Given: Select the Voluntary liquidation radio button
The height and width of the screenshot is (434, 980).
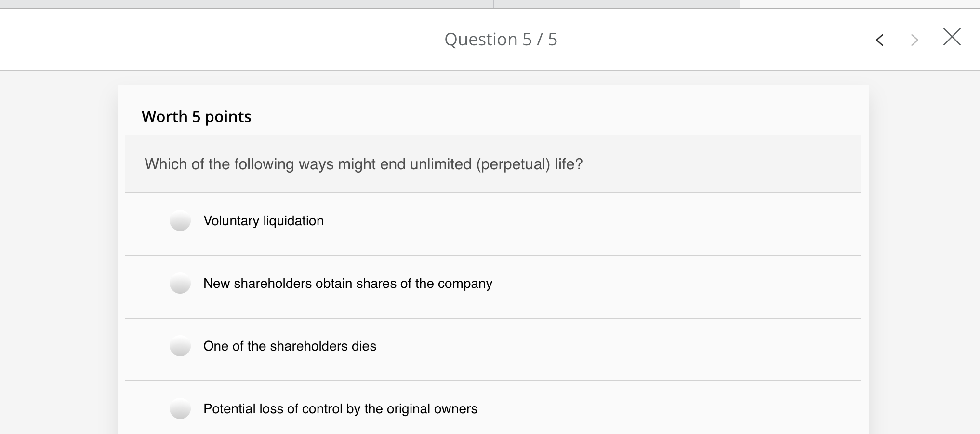Looking at the screenshot, I should 180,221.
